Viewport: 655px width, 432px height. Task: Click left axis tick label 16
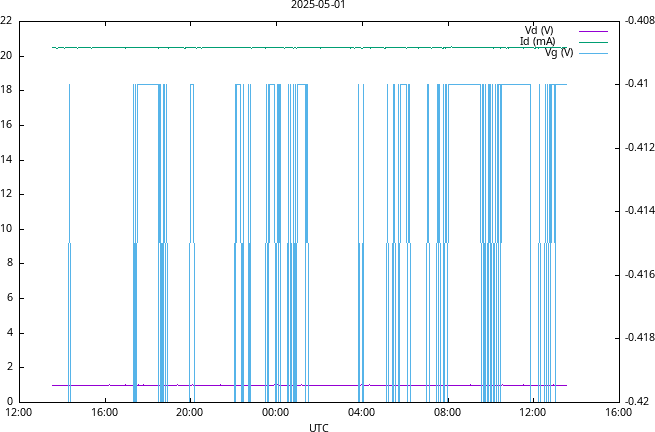click(x=5, y=125)
